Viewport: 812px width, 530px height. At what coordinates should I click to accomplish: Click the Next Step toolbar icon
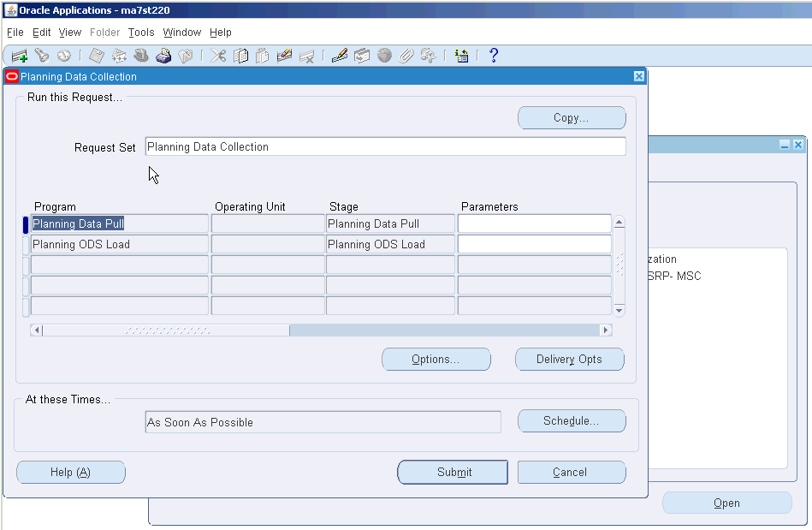[x=119, y=56]
